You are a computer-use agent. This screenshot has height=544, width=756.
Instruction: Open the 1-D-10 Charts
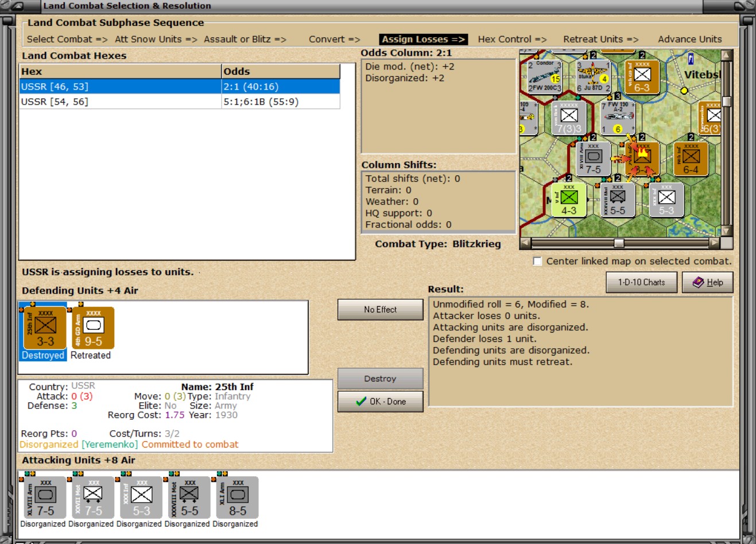click(641, 282)
